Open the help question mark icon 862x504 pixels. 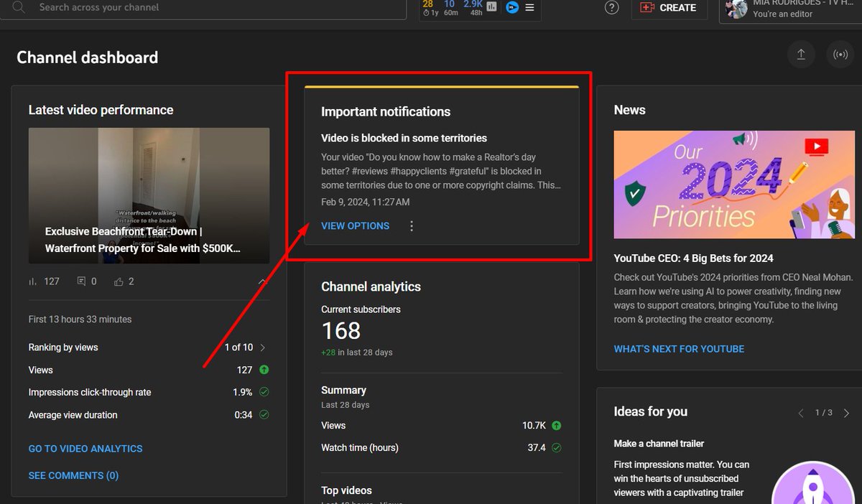(611, 8)
